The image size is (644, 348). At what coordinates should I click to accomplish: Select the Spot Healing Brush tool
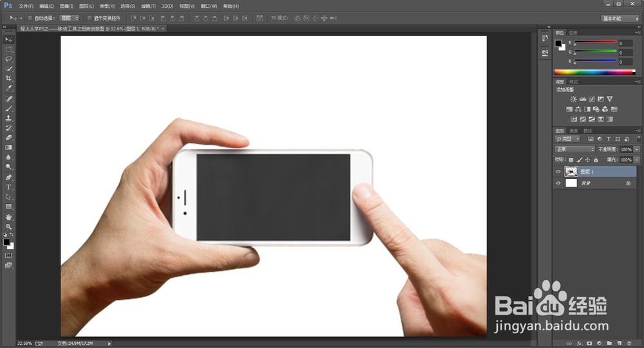8,99
